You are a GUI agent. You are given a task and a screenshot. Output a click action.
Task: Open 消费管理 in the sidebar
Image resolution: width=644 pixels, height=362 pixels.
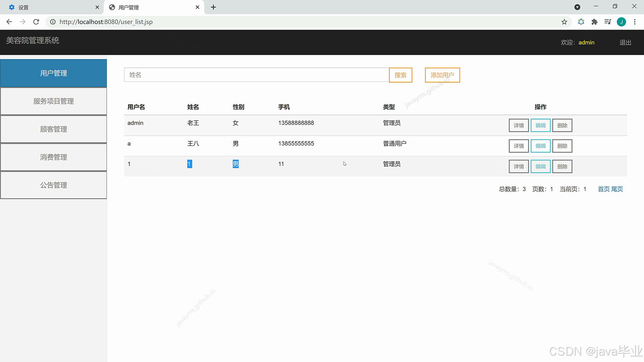[54, 157]
